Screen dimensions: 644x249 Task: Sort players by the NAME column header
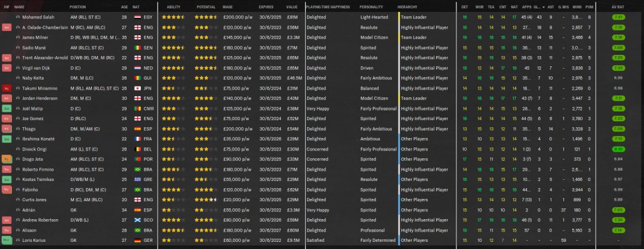pos(19,7)
